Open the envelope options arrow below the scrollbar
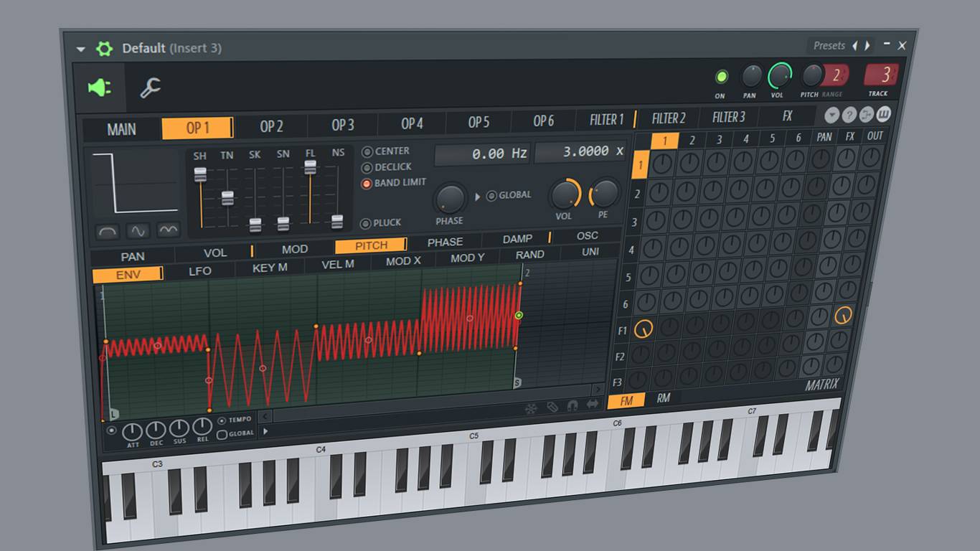This screenshot has height=551, width=980. point(265,430)
